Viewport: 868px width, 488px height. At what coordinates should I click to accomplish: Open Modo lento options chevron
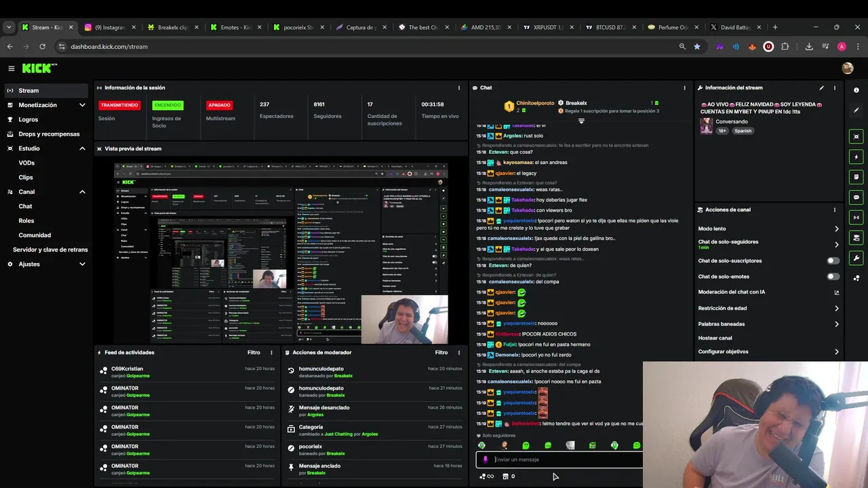coord(836,229)
